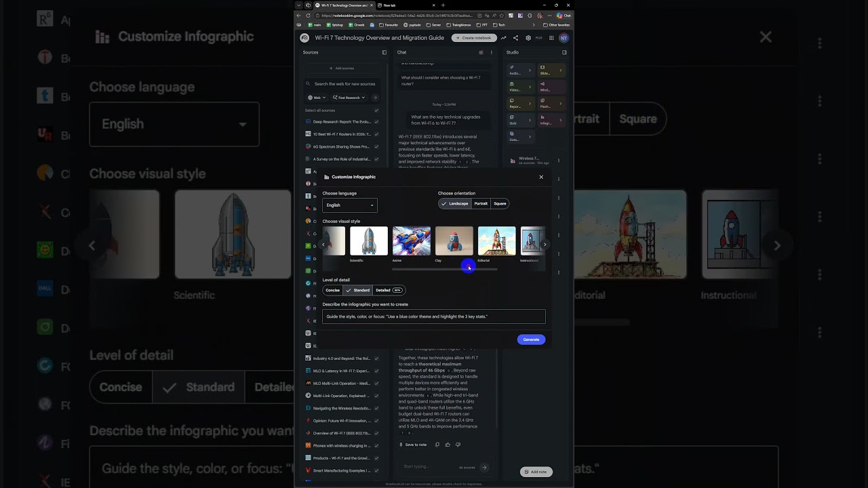
Task: Open the Data Table studio tile
Action: coord(521,137)
